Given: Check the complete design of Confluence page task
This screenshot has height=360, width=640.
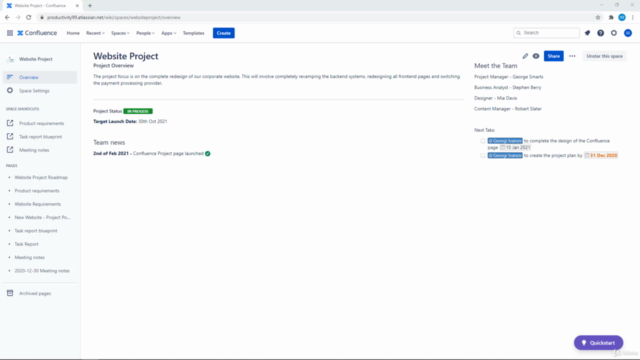Looking at the screenshot, I should tap(483, 141).
